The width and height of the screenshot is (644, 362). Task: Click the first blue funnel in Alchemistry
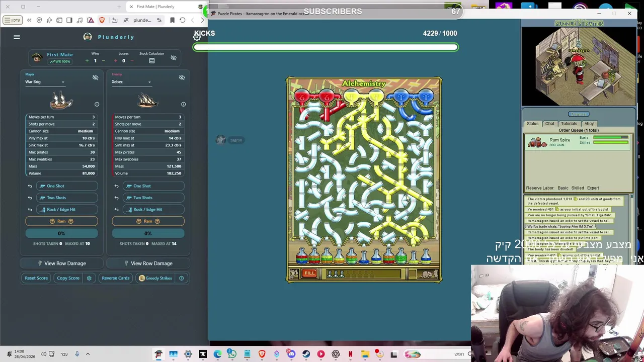tap(401, 96)
